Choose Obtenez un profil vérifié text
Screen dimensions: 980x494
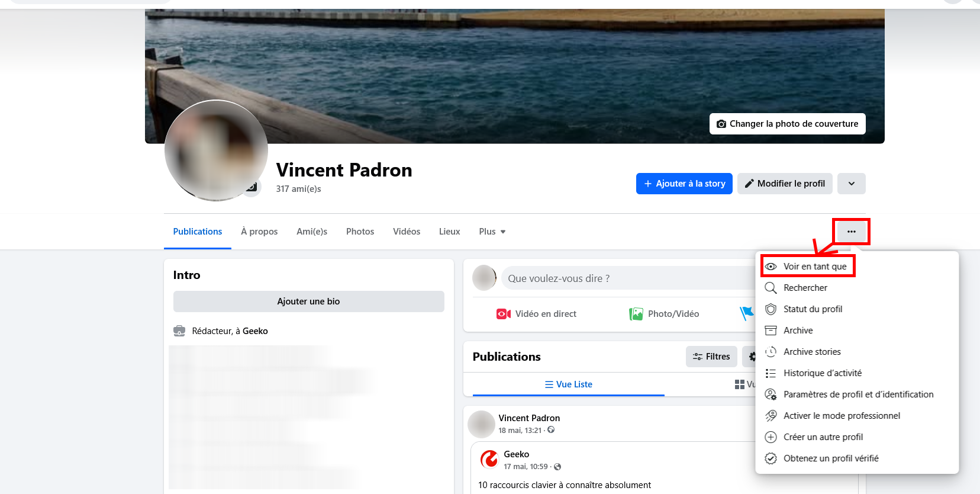coord(831,458)
